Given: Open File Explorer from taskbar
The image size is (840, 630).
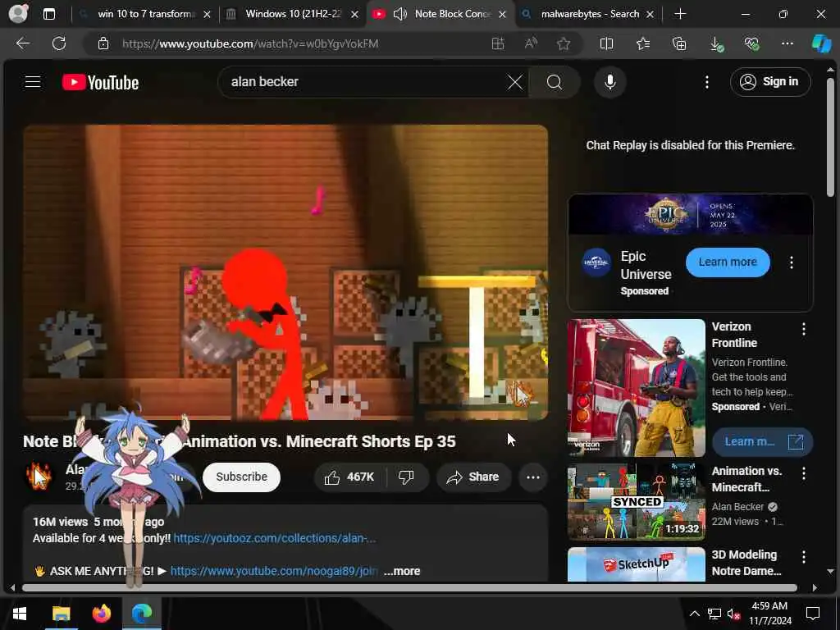Looking at the screenshot, I should (x=61, y=614).
